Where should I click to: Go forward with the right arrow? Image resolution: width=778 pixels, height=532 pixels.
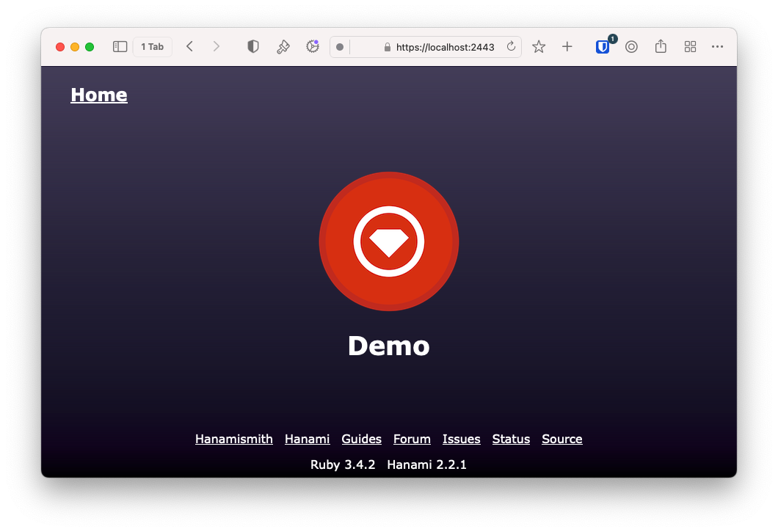pos(217,47)
